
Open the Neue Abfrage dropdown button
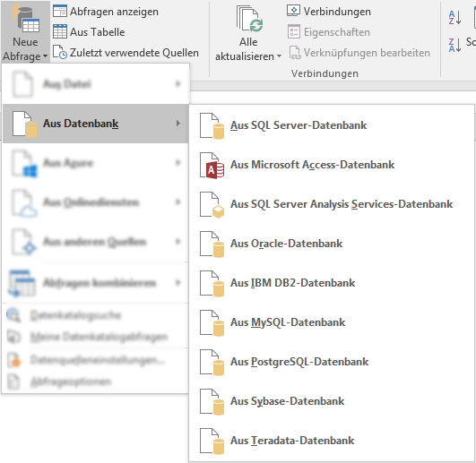point(25,32)
